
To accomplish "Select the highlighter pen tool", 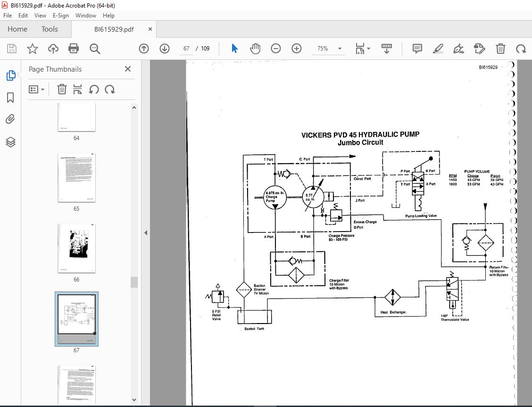I will click(438, 49).
